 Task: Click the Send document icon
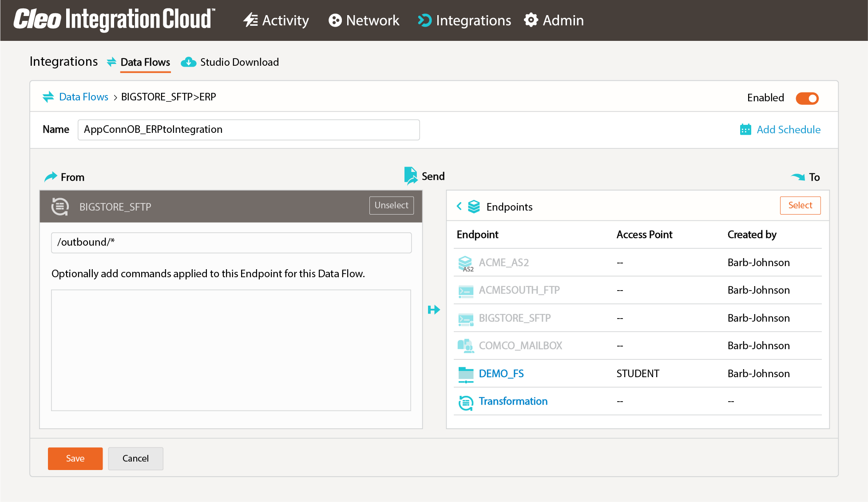(x=410, y=175)
